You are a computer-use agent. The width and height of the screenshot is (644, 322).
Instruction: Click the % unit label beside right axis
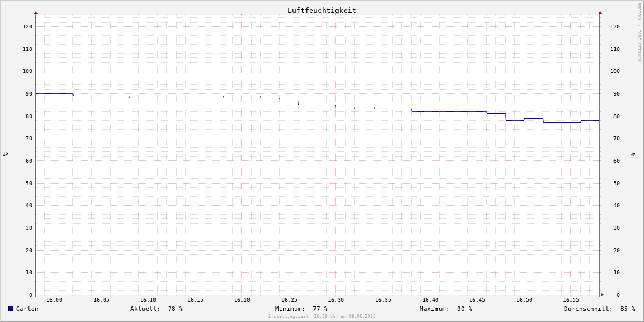tap(633, 154)
